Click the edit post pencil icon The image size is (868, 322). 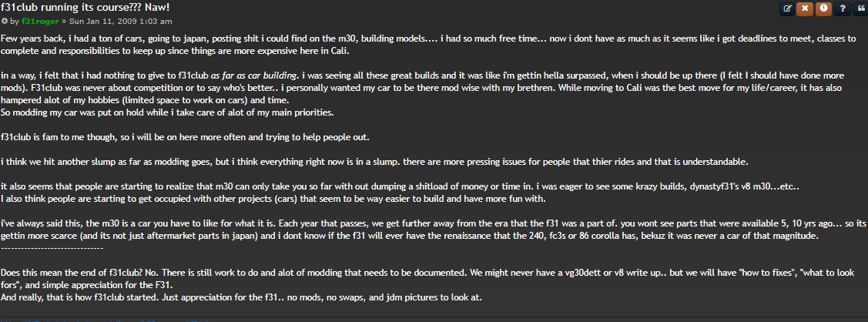(787, 8)
